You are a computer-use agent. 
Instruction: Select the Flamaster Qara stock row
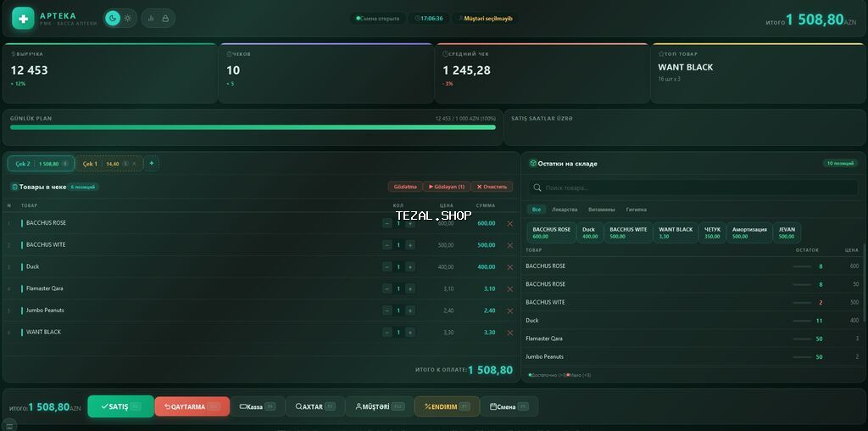(692, 339)
